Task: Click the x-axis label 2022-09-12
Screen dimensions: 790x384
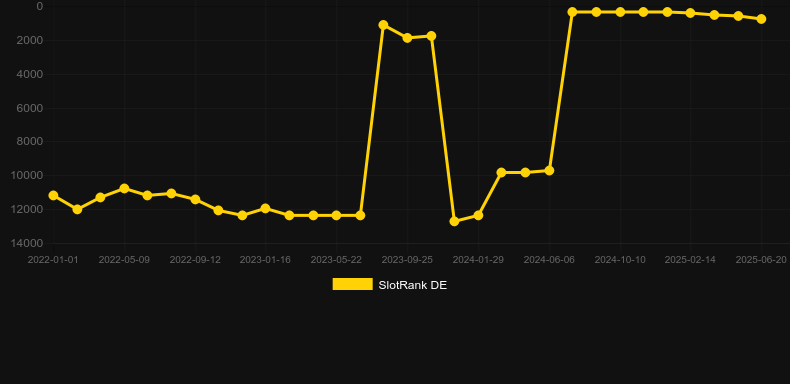Action: click(x=195, y=260)
